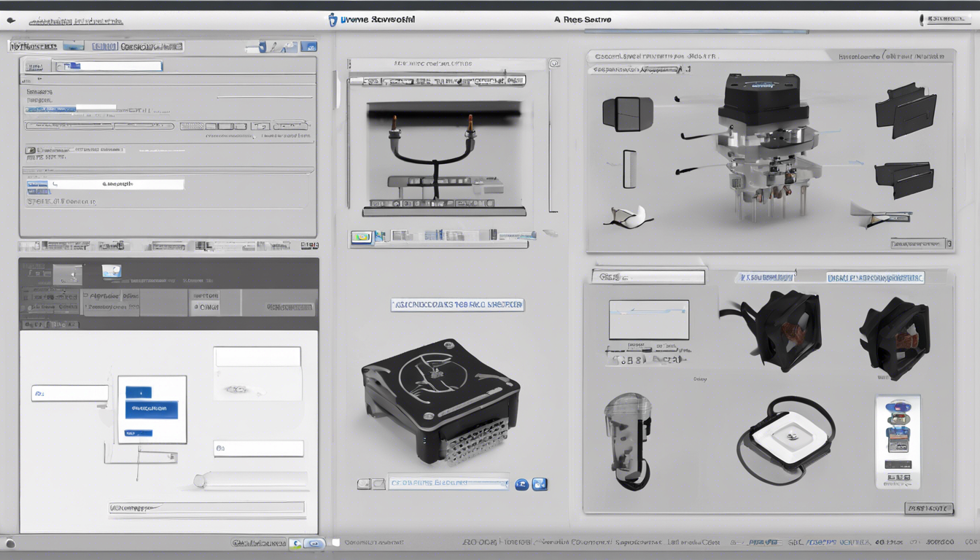Click the white field with the blue label
The width and height of the screenshot is (980, 560).
pyautogui.click(x=105, y=184)
